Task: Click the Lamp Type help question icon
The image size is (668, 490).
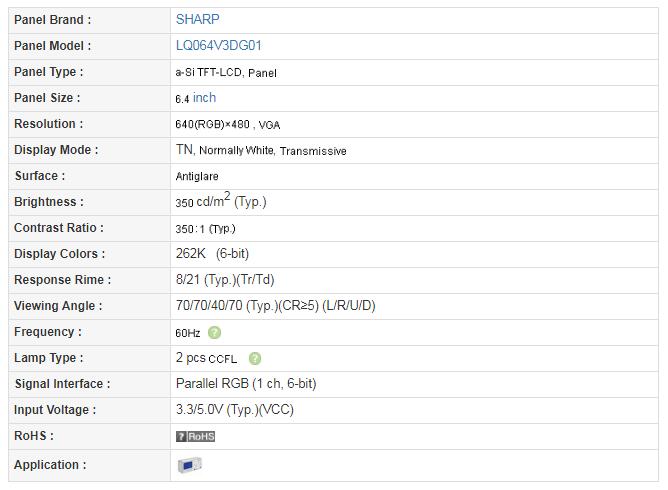Action: pos(255,358)
